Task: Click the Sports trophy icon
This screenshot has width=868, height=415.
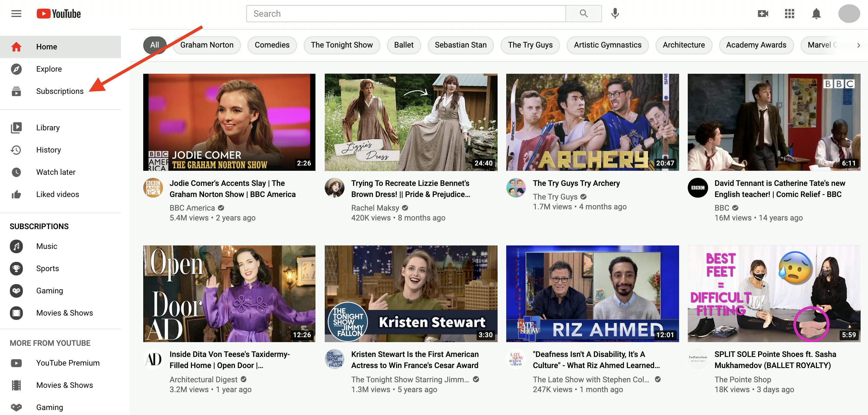Action: click(x=16, y=268)
